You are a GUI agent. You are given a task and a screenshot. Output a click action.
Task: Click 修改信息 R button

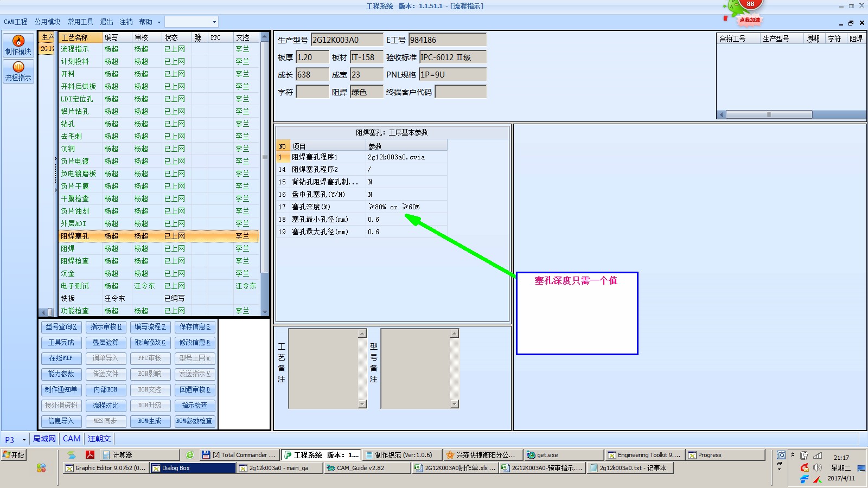[x=195, y=343]
